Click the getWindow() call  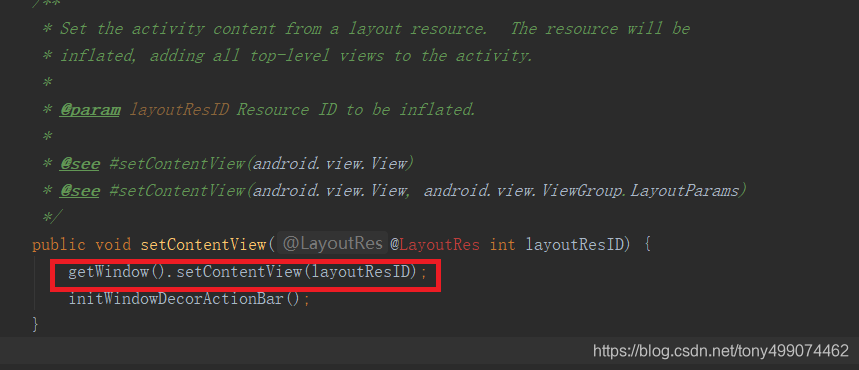coord(116,271)
